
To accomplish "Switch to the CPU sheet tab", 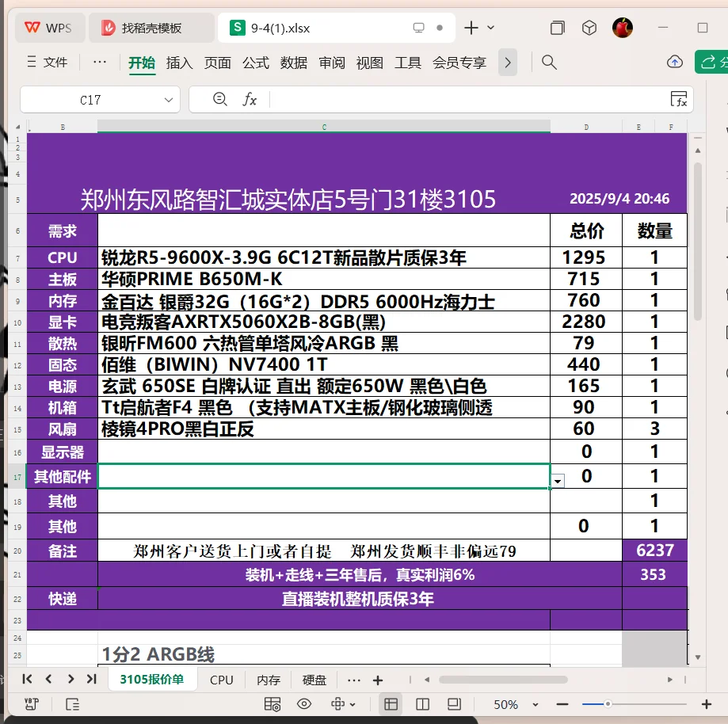I will 222,680.
